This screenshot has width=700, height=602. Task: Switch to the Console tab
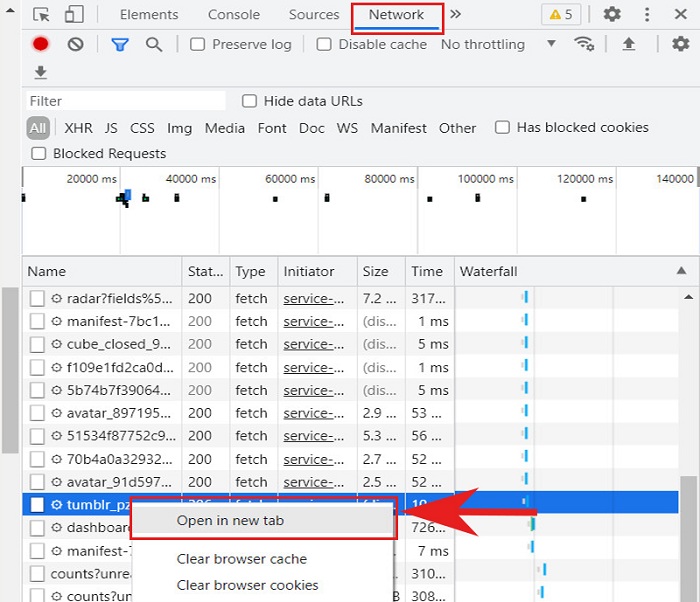click(233, 15)
